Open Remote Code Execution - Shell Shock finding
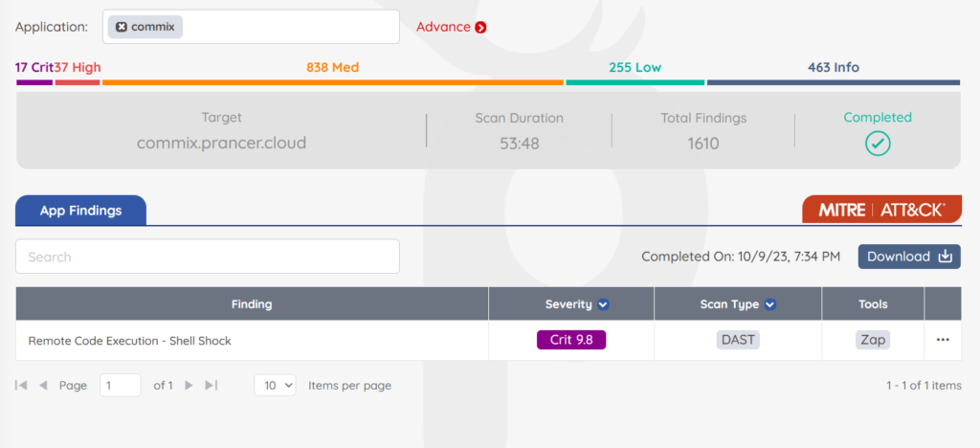 click(130, 341)
